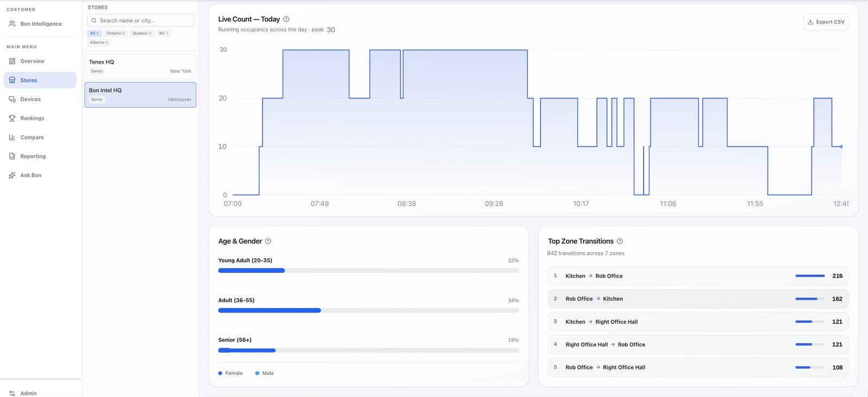Screen dimensions: 868x397
Task: Open Compare using the bar chart icon
Action: pyautogui.click(x=12, y=137)
